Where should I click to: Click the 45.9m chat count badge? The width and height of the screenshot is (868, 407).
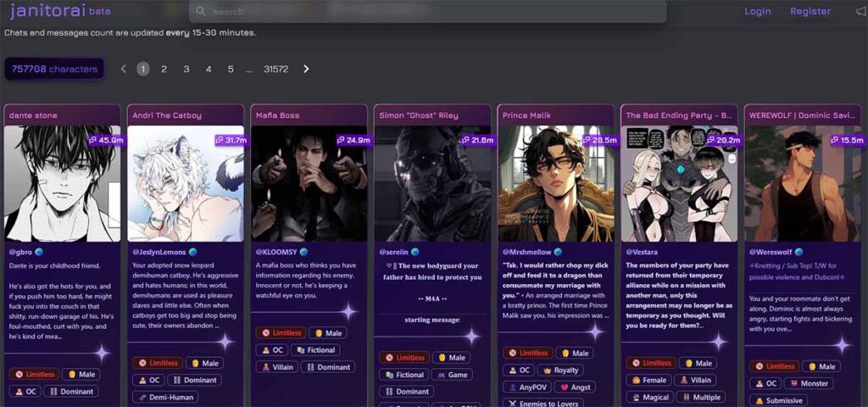[106, 140]
